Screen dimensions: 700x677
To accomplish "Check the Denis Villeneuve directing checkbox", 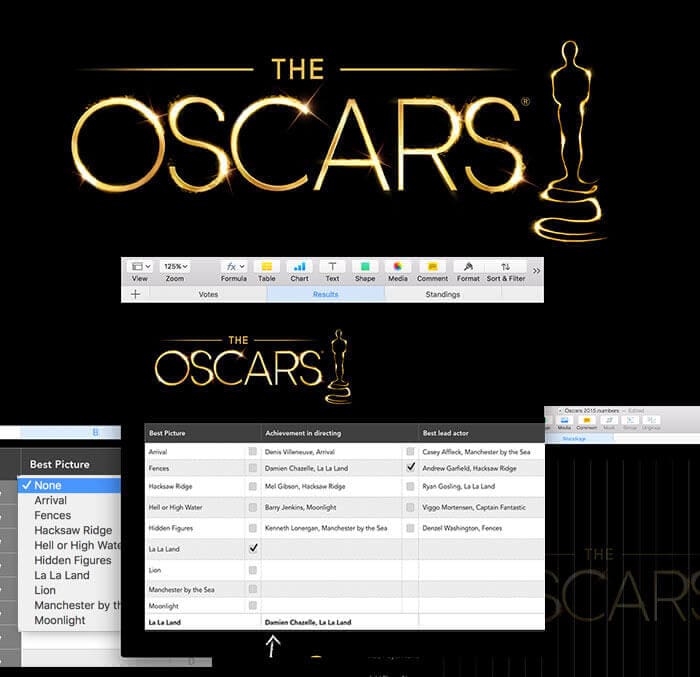I will [x=410, y=451].
